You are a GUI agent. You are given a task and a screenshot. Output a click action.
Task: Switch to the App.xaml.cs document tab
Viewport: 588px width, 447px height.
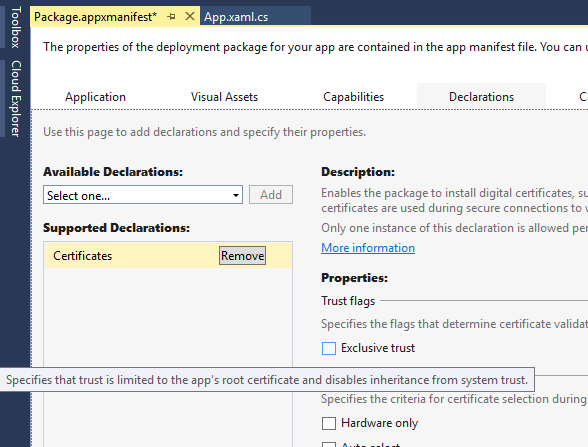point(236,17)
